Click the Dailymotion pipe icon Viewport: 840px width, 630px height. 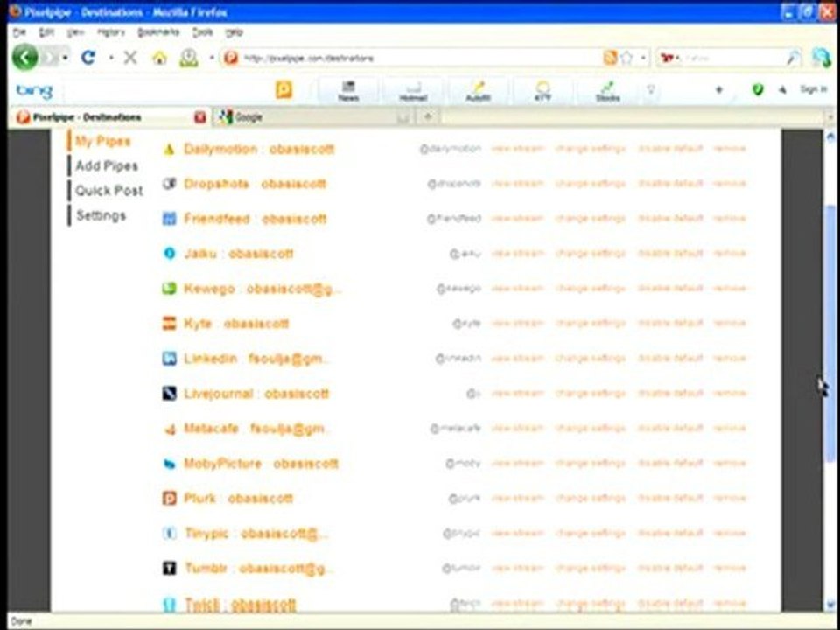169,150
